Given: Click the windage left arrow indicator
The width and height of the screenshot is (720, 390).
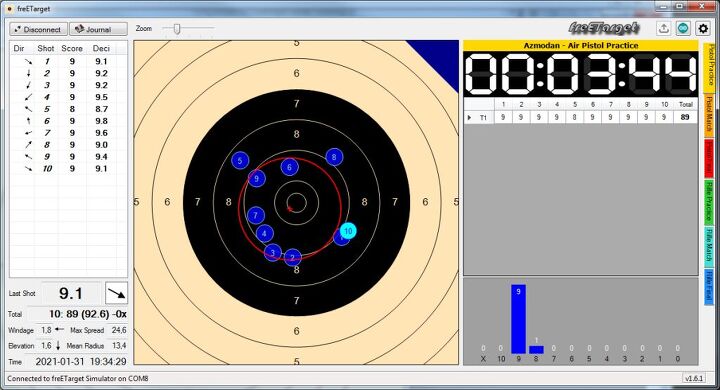Looking at the screenshot, I should click(x=59, y=329).
